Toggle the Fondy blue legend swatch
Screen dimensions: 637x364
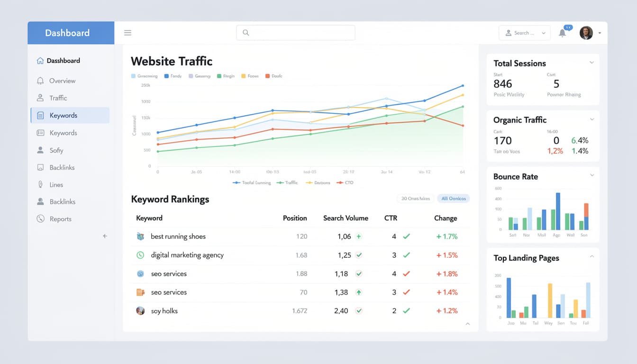[x=167, y=76]
